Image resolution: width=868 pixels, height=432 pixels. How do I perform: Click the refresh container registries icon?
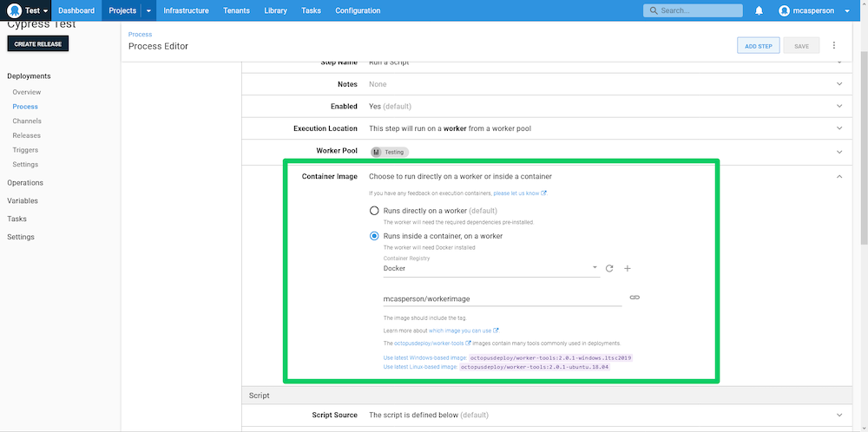[x=609, y=269]
